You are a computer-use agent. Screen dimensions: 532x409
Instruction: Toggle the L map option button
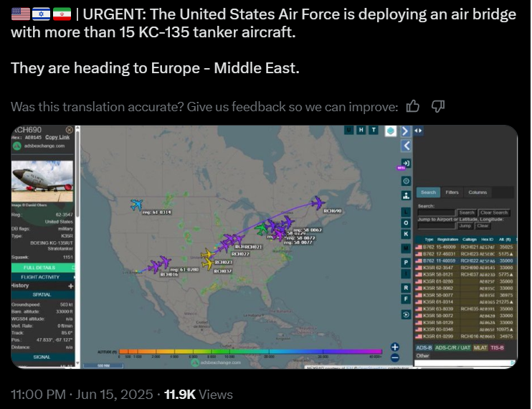406,212
